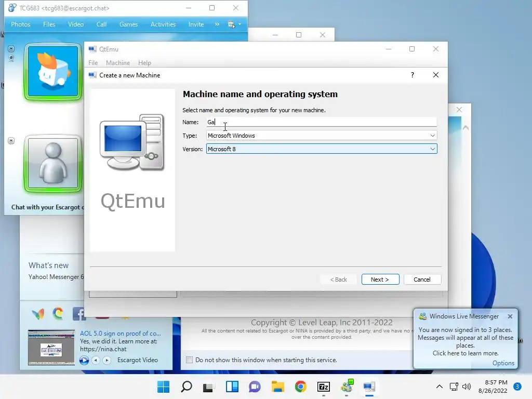Screen dimensions: 532x399
Task: Click What's new heading in messenger
Action: pos(48,265)
